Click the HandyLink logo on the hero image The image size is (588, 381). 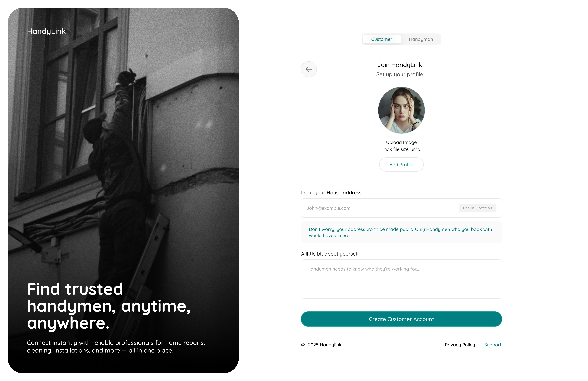tap(46, 31)
